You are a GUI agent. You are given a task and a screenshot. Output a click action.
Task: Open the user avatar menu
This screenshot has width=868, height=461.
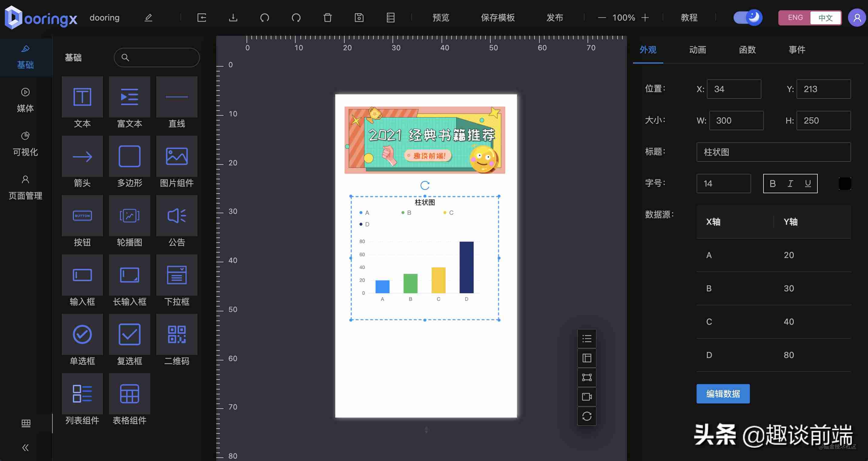857,18
